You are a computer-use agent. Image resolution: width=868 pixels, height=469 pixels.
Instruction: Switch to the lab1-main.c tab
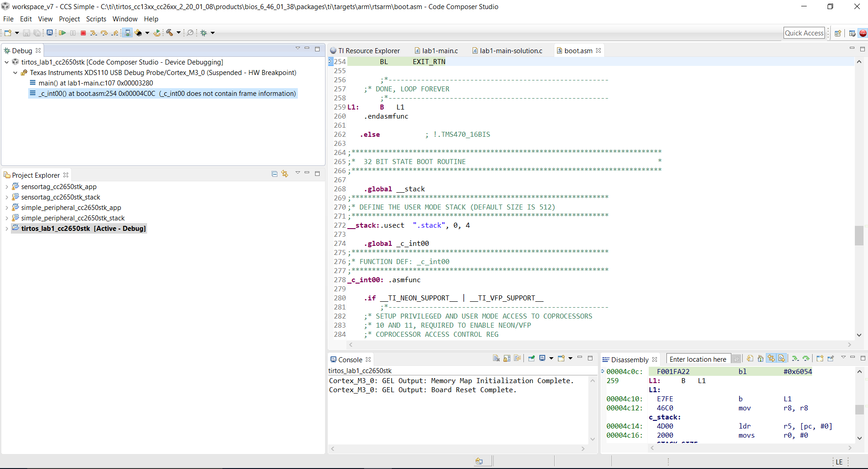tap(439, 51)
